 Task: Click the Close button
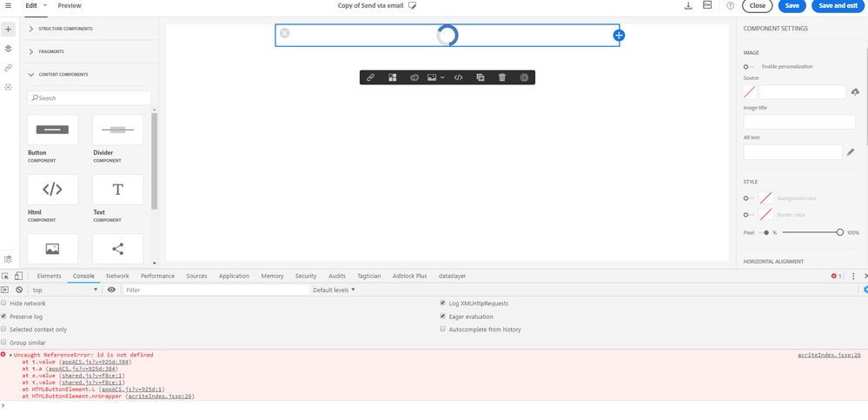tap(757, 5)
